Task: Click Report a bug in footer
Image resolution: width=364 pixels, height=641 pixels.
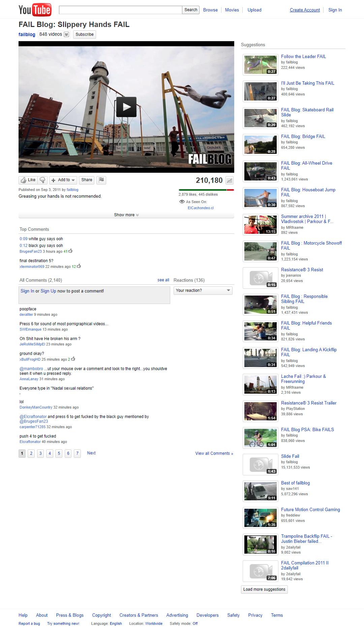Action: point(29,623)
